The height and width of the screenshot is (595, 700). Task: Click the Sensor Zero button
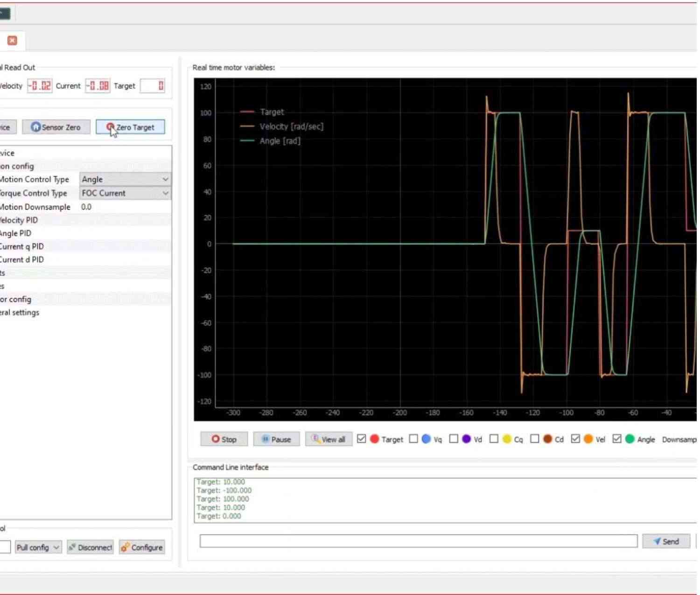tap(56, 127)
